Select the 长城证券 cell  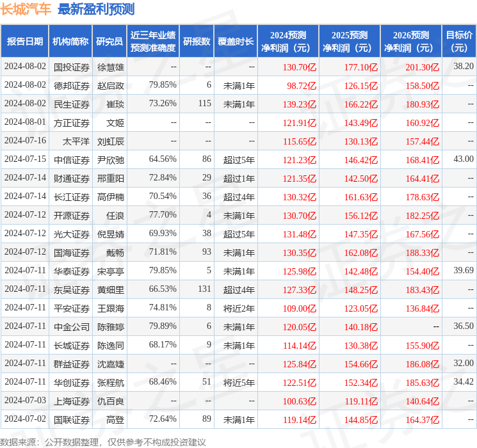[72, 346]
